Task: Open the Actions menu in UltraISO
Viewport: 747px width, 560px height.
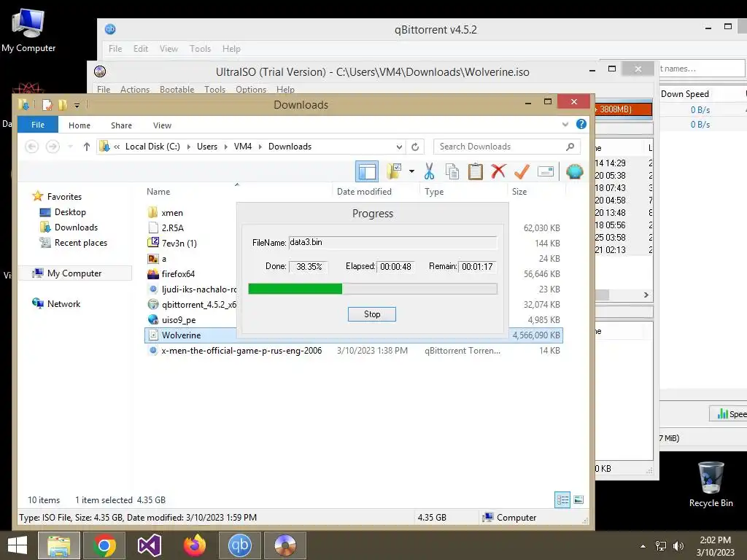Action: (135, 90)
